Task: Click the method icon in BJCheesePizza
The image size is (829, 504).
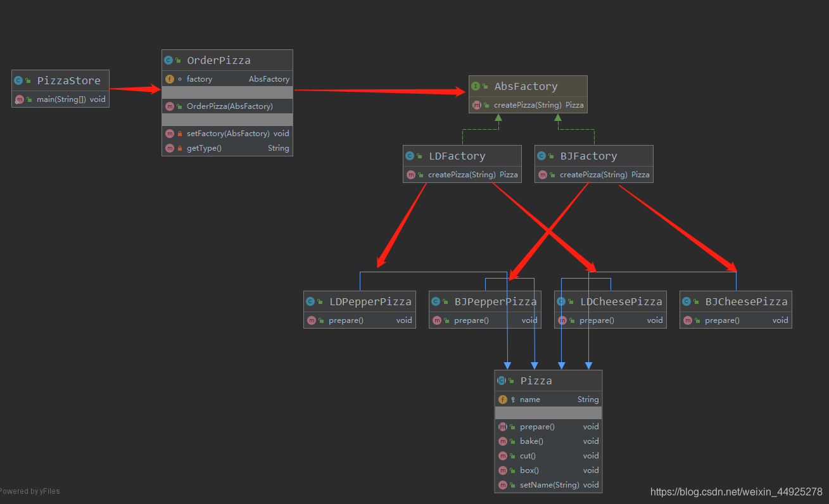Action: [688, 320]
